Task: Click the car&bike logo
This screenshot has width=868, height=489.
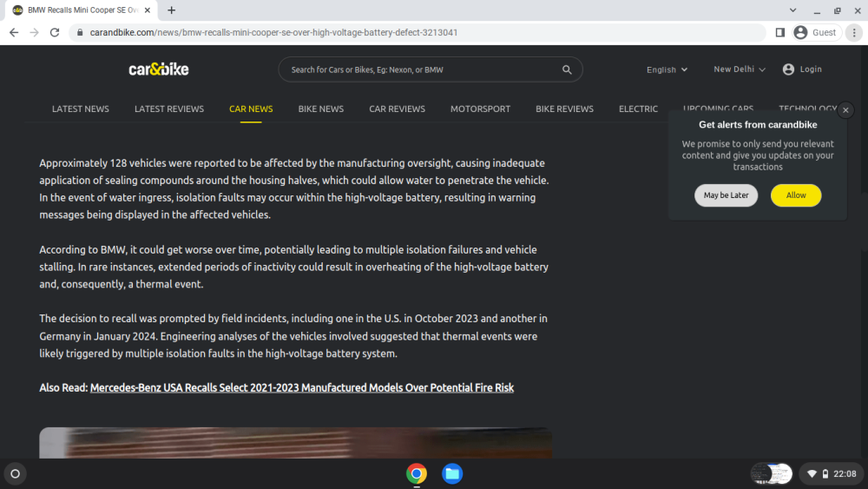Action: 159,69
